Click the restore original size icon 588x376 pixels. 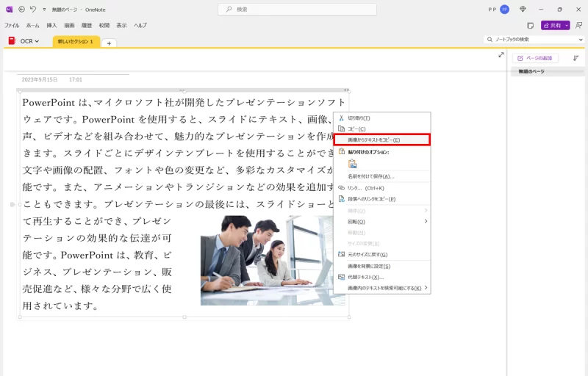(341, 254)
